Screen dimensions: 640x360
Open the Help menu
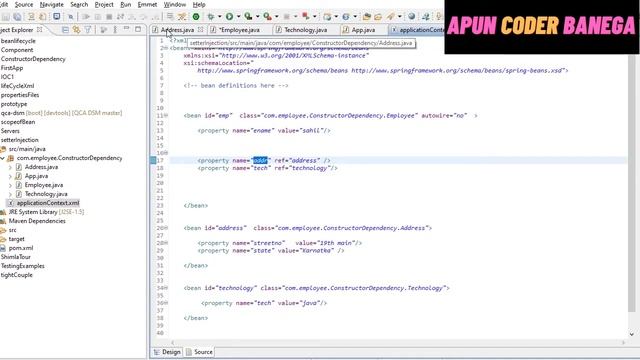(x=199, y=4)
